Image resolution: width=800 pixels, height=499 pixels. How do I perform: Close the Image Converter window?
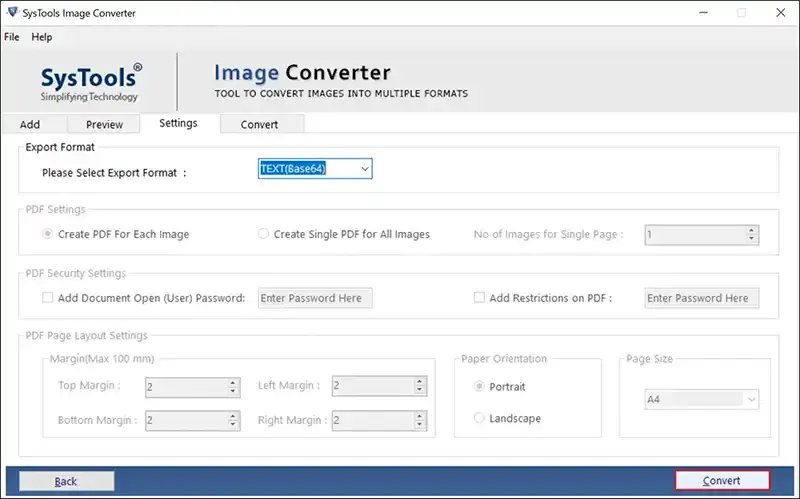[781, 13]
